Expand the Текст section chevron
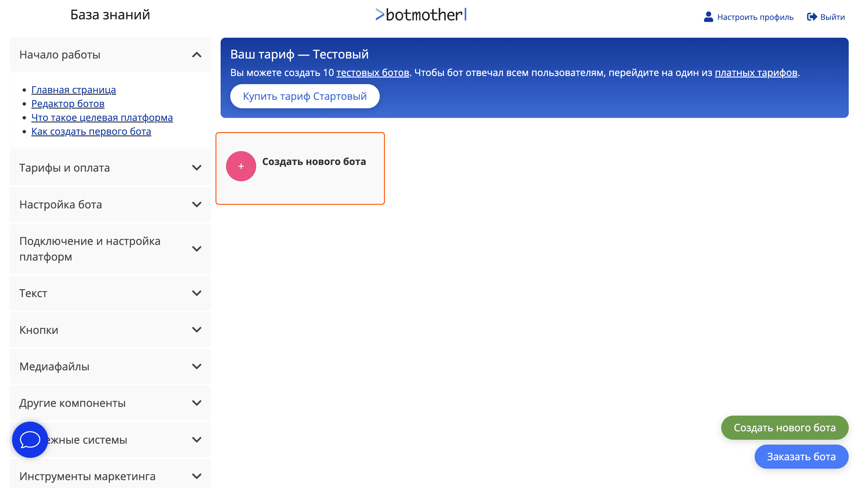Viewport: 868px width, 488px height. pyautogui.click(x=197, y=293)
